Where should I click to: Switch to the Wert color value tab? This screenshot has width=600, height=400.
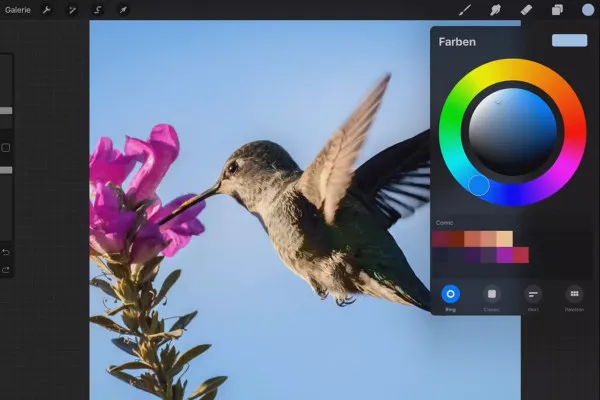533,294
